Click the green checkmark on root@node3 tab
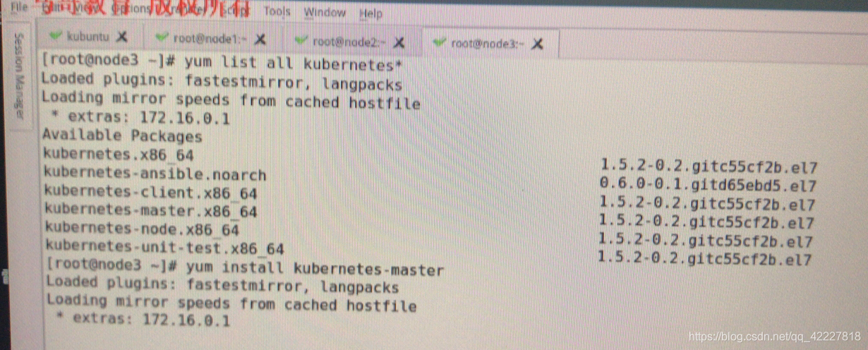The image size is (868, 350). click(440, 43)
